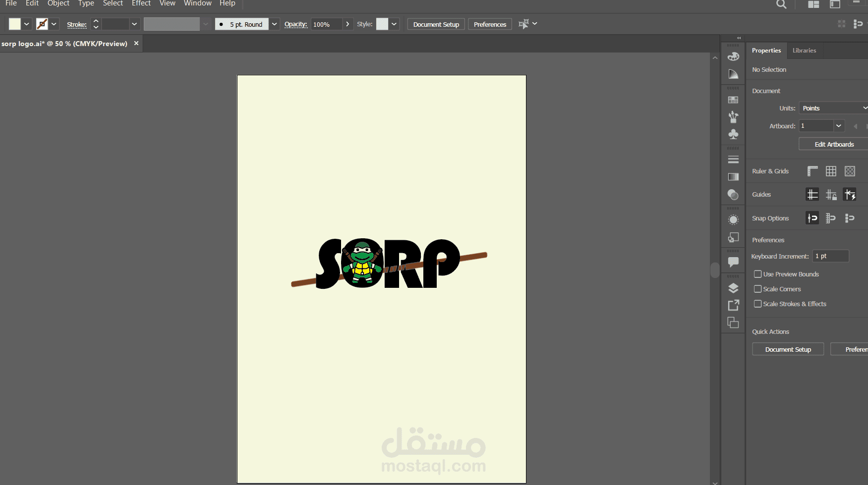Open the Graphic Styles panel icon
The width and height of the screenshot is (868, 485).
[733, 238]
